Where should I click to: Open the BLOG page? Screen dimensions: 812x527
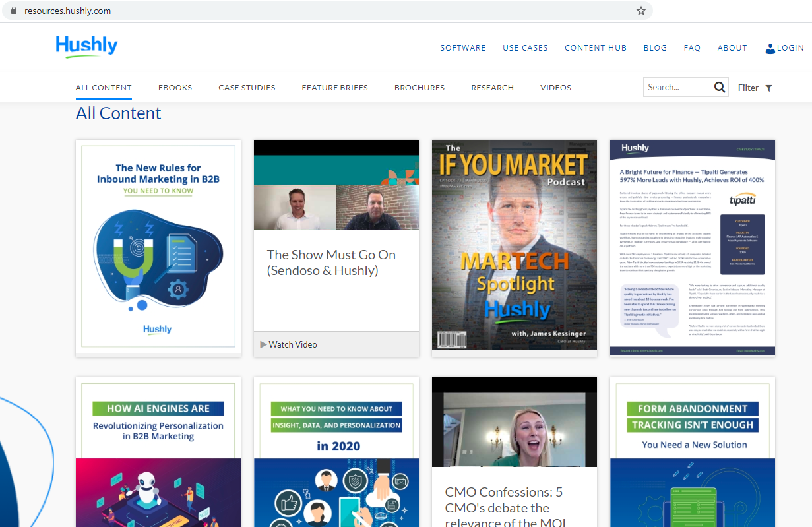click(655, 48)
